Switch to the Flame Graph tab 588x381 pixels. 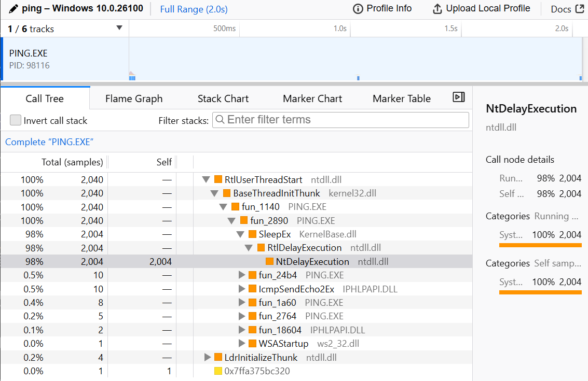click(x=133, y=98)
